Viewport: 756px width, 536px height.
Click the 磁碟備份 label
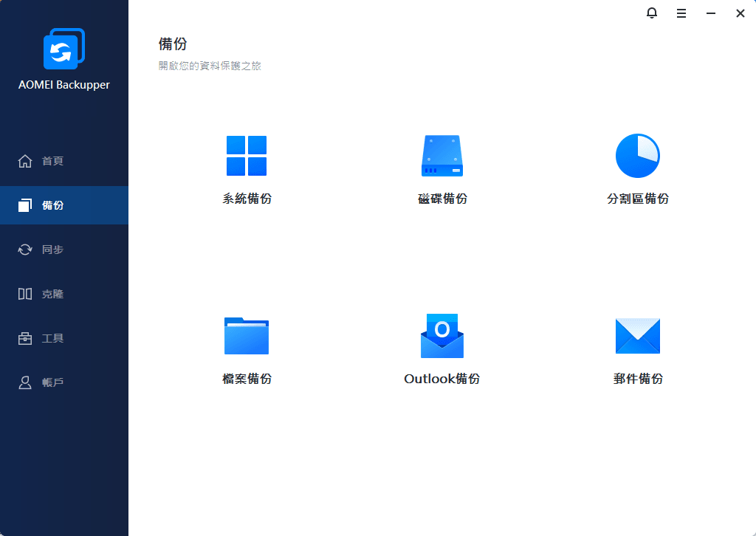(x=442, y=199)
